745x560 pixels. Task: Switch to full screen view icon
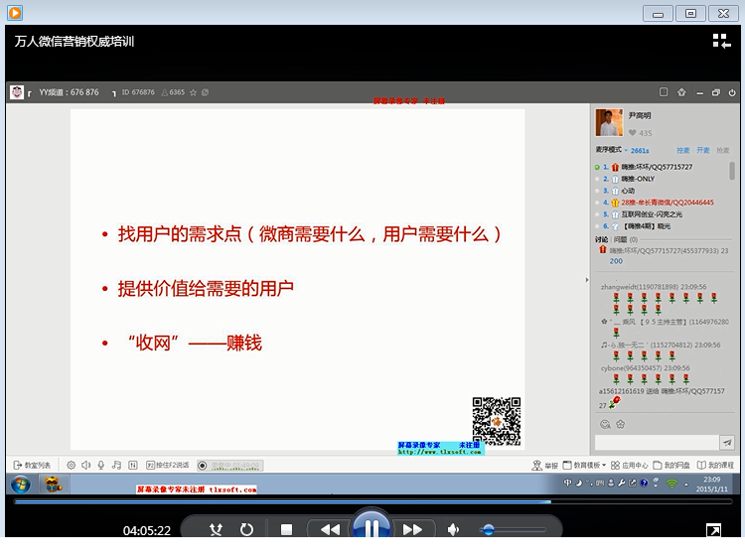(713, 530)
